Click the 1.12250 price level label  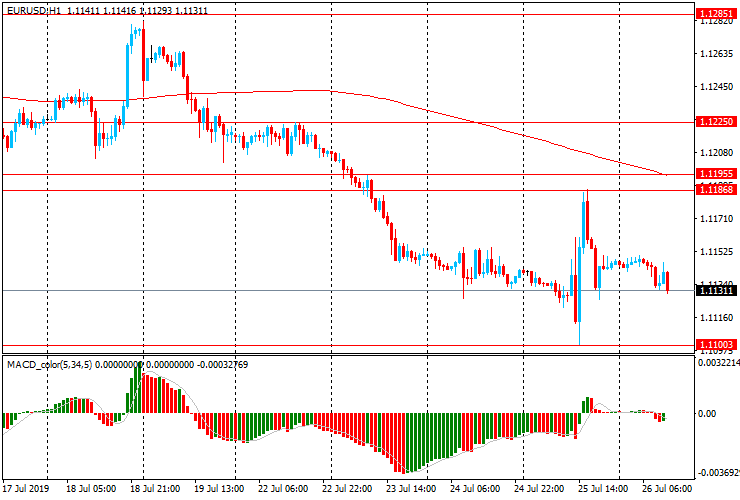pos(716,122)
